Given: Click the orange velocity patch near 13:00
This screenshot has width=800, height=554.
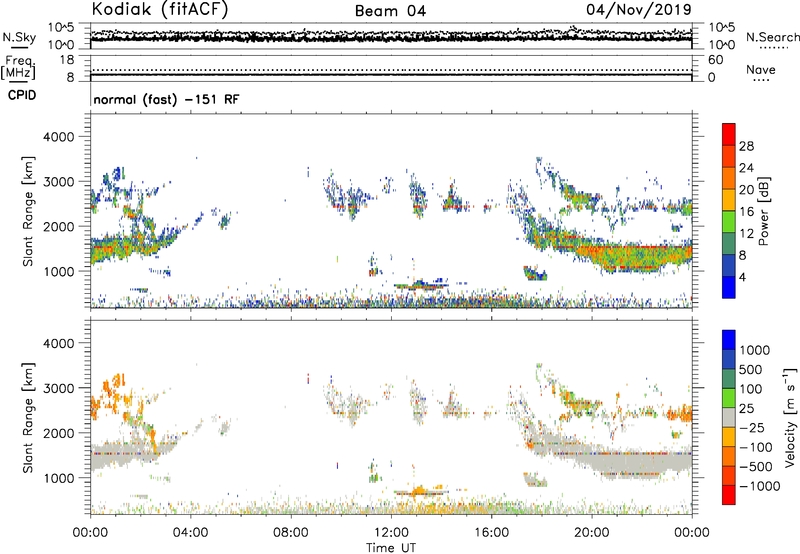Looking at the screenshot, I should tap(421, 492).
